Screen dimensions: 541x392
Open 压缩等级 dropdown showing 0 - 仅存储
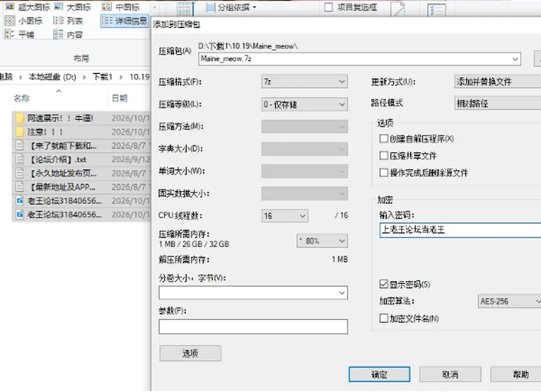[x=304, y=104]
